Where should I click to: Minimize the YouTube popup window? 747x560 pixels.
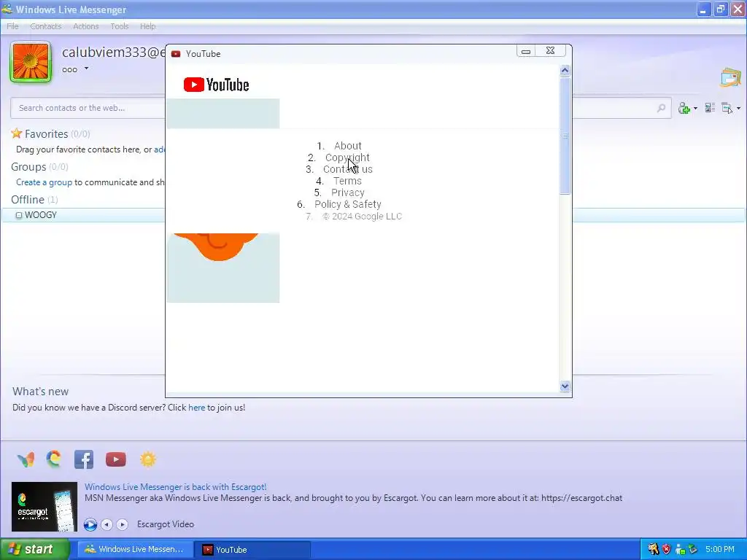[526, 51]
